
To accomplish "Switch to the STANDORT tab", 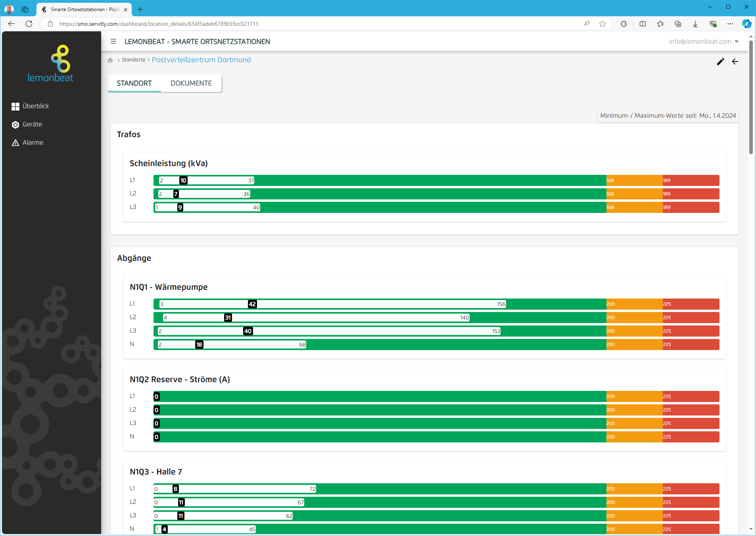I will (134, 83).
